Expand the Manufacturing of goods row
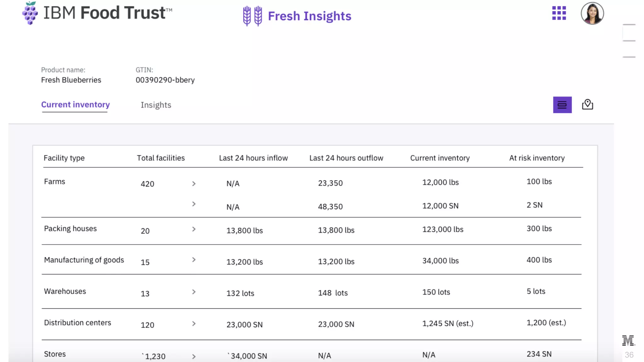Screen dimensions: 644x362 click(194, 260)
